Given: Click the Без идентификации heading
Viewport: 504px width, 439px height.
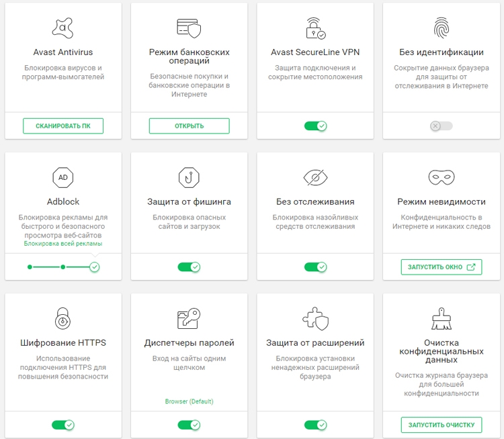Looking at the screenshot, I should [442, 52].
